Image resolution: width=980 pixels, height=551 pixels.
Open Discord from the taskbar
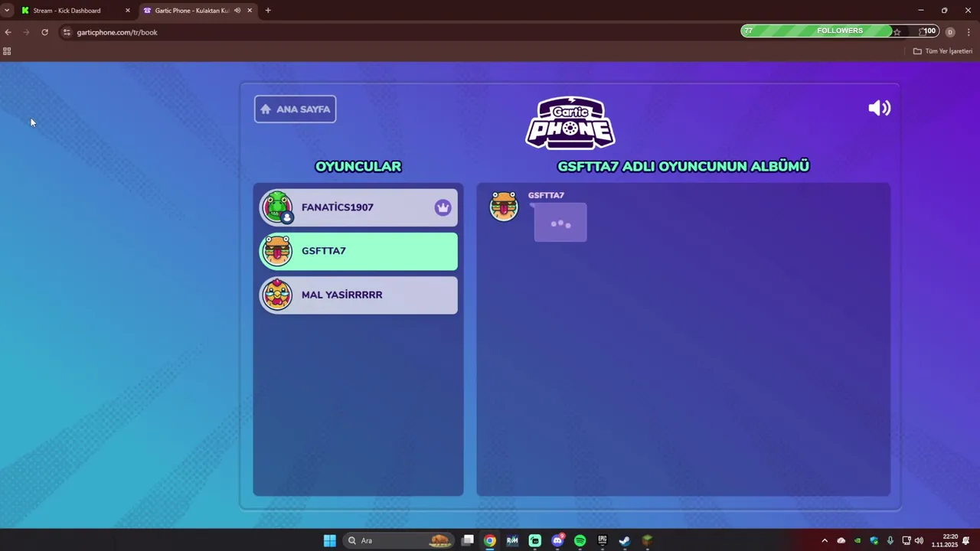(x=557, y=540)
